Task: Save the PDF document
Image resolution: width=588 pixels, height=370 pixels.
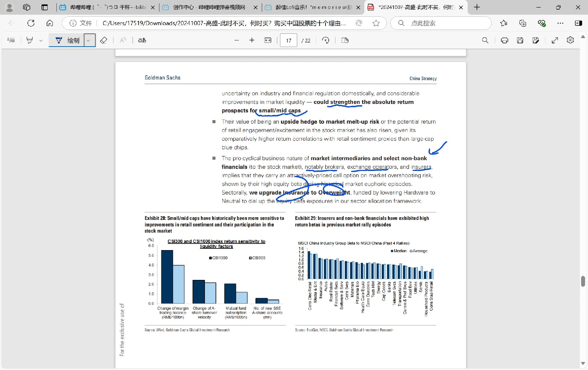Action: tap(520, 40)
